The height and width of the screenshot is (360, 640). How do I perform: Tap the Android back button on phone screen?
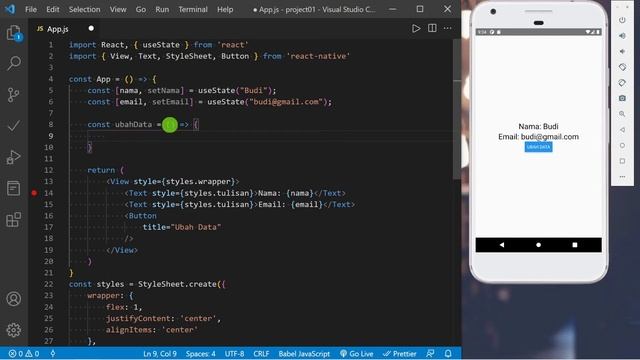click(502, 245)
